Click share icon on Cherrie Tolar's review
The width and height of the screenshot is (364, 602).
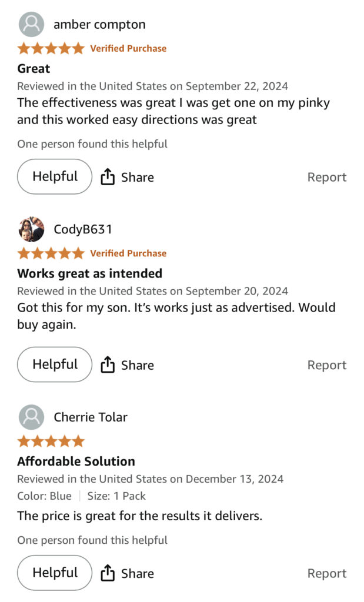(107, 573)
